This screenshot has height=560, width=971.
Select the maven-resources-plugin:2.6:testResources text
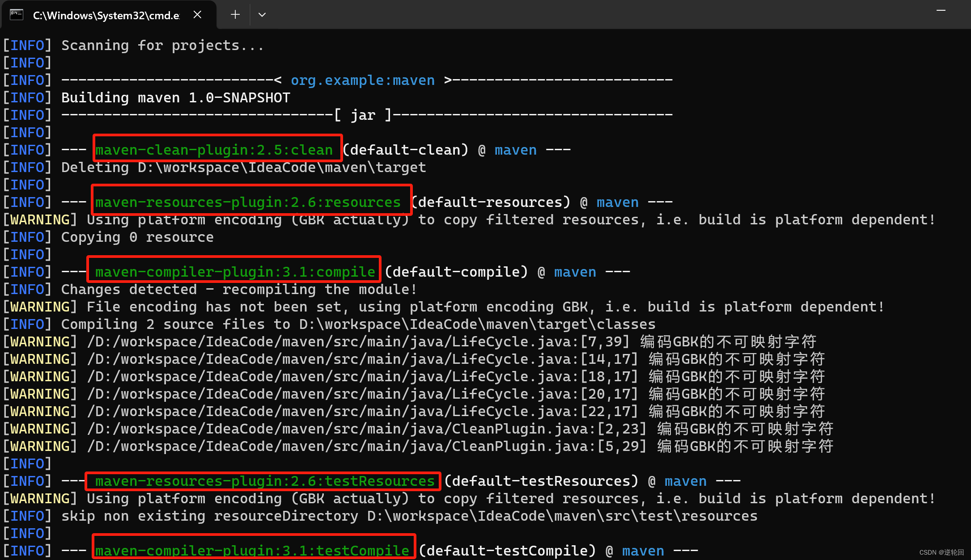[x=263, y=481]
